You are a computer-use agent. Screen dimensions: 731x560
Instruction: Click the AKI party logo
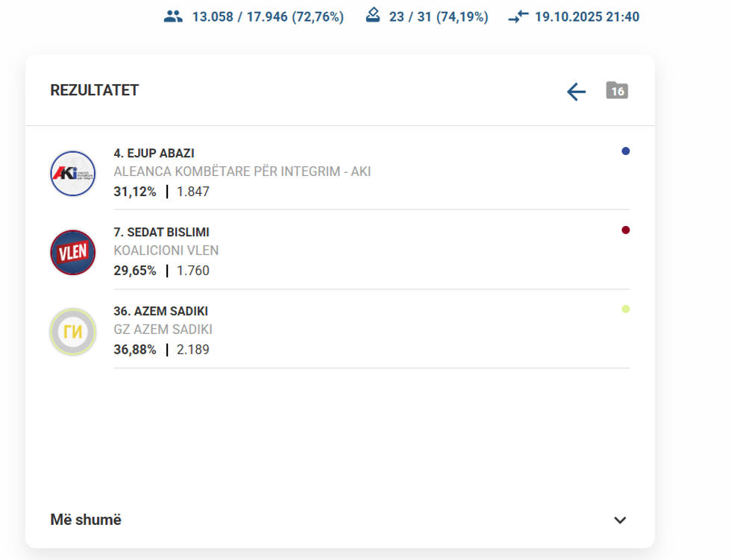[x=72, y=174]
